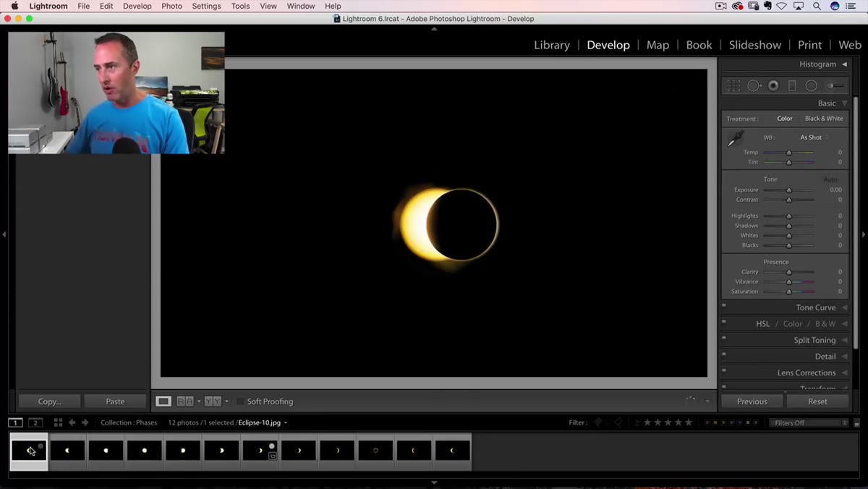The image size is (868, 489).
Task: Switch to Loupe view icon in toolbar
Action: (163, 401)
